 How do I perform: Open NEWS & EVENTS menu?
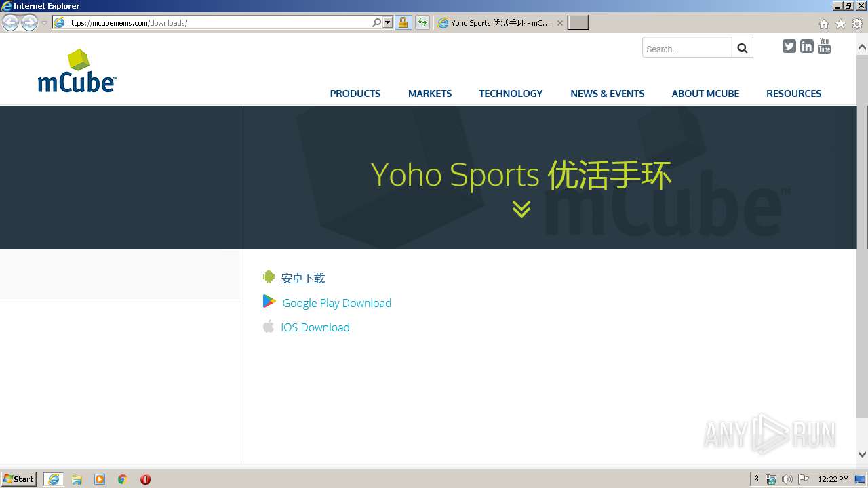click(608, 94)
